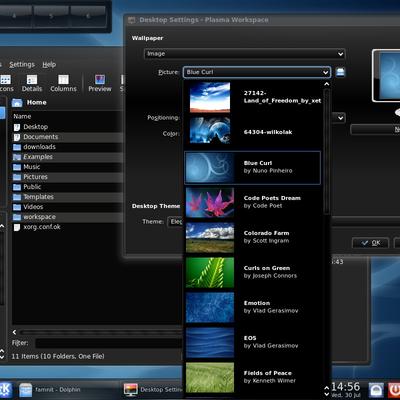Click the "11 Items (10 Folders, One File)" status text

point(58,356)
